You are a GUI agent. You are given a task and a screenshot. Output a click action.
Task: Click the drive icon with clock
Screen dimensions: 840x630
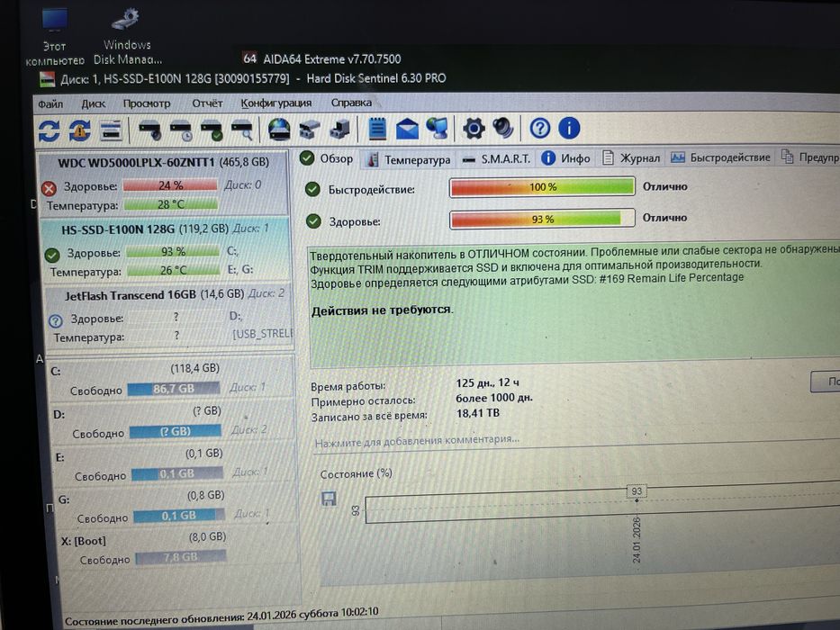tap(181, 130)
